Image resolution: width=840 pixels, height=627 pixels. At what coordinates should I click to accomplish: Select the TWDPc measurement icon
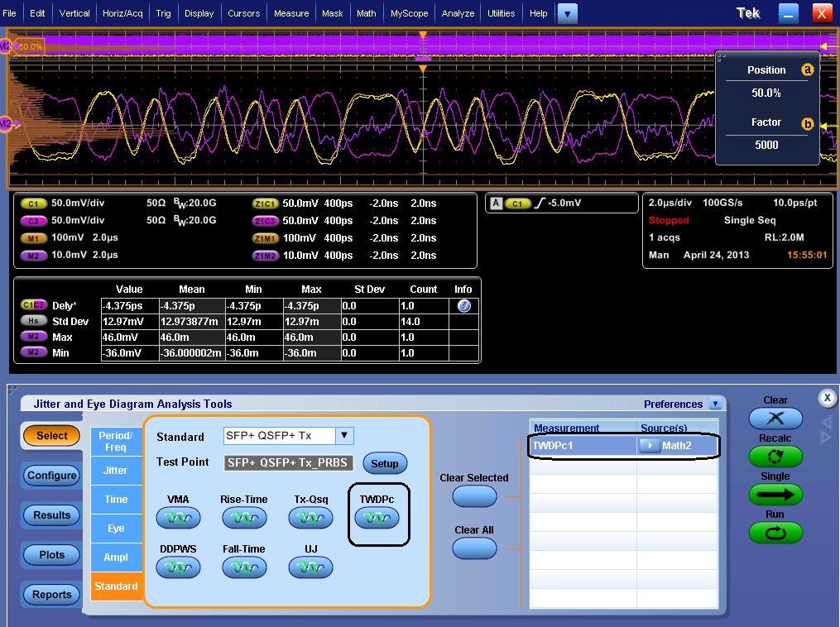point(378,517)
